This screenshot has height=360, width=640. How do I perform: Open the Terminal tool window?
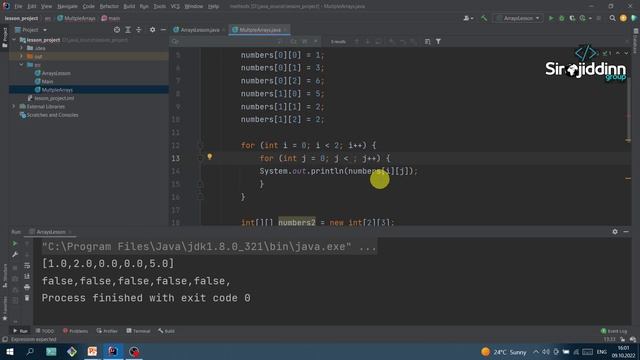point(138,331)
